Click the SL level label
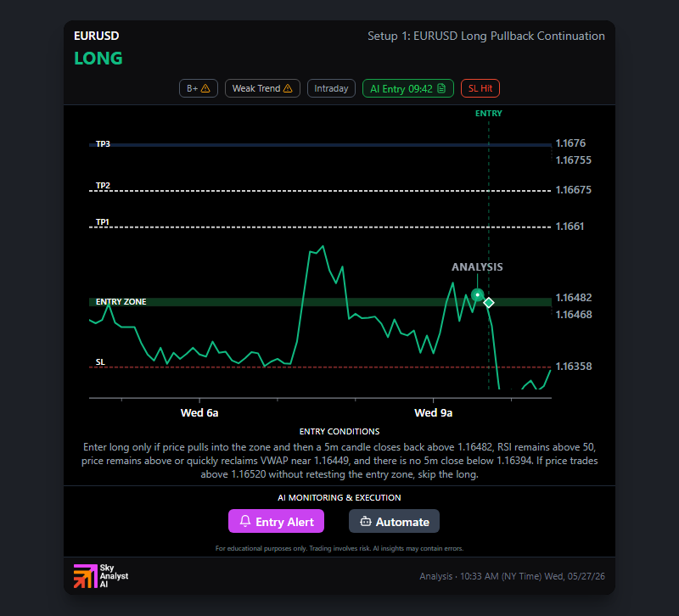Viewport: 679px width, 616px height. 100,362
